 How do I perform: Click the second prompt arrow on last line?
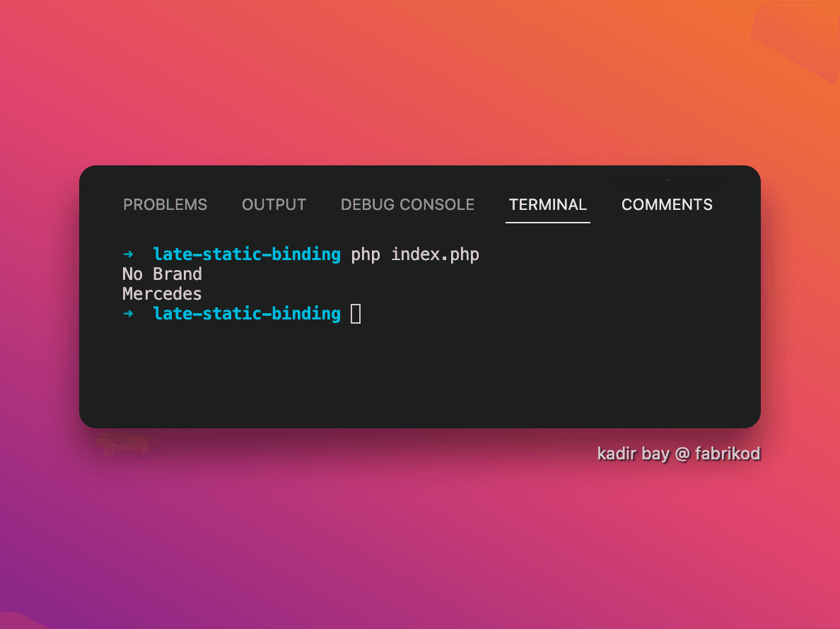tap(128, 313)
